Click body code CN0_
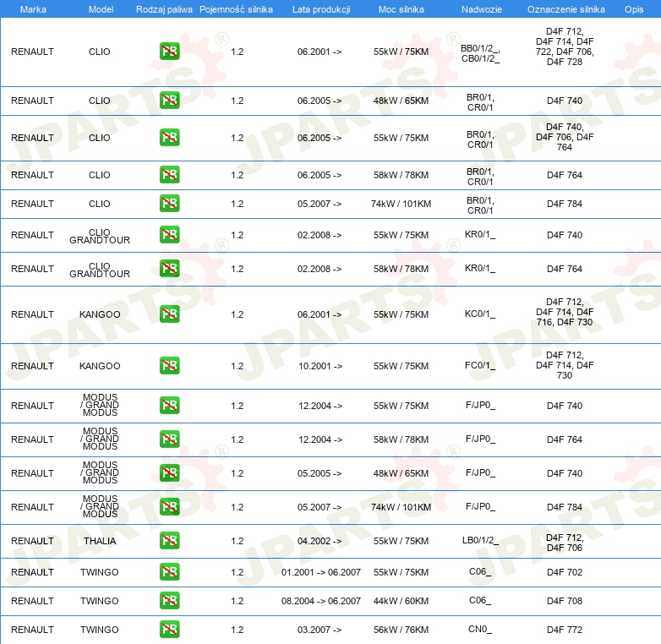The width and height of the screenshot is (661, 644). 480,630
